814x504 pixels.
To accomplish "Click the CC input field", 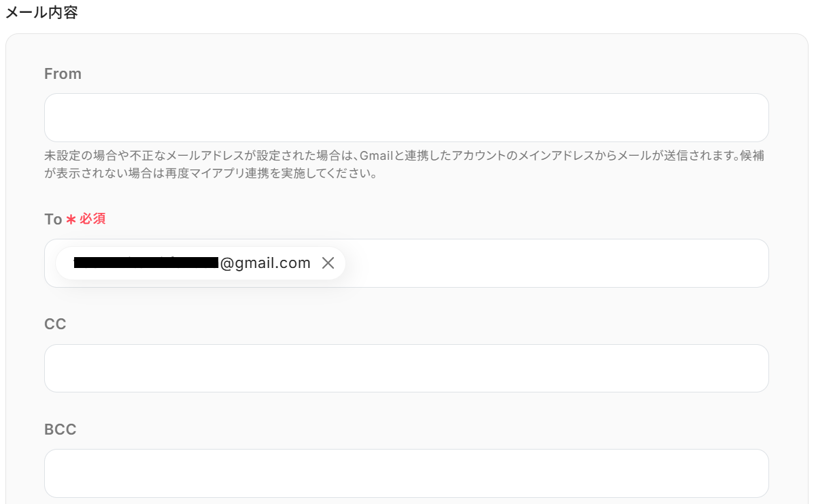I will pos(406,368).
